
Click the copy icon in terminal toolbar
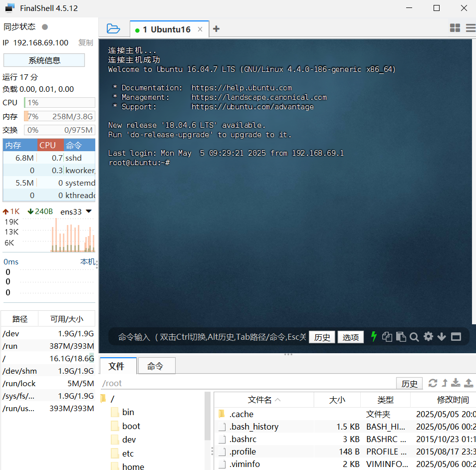click(x=387, y=337)
